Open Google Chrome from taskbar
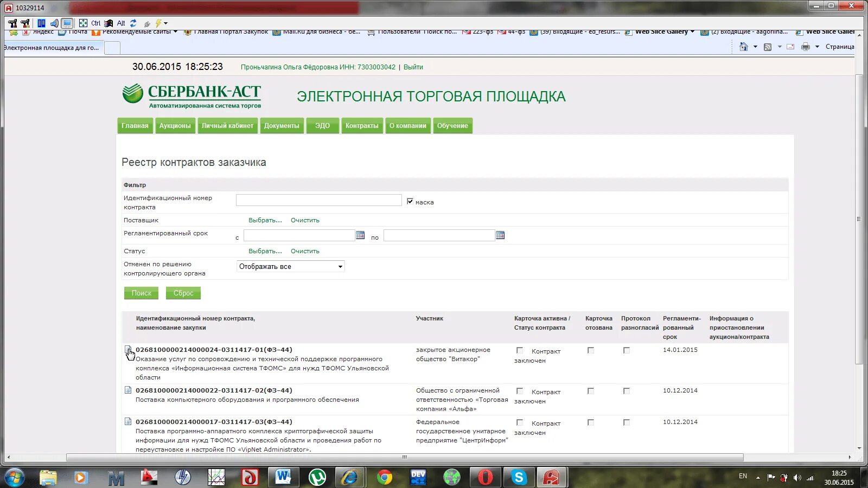 click(385, 478)
